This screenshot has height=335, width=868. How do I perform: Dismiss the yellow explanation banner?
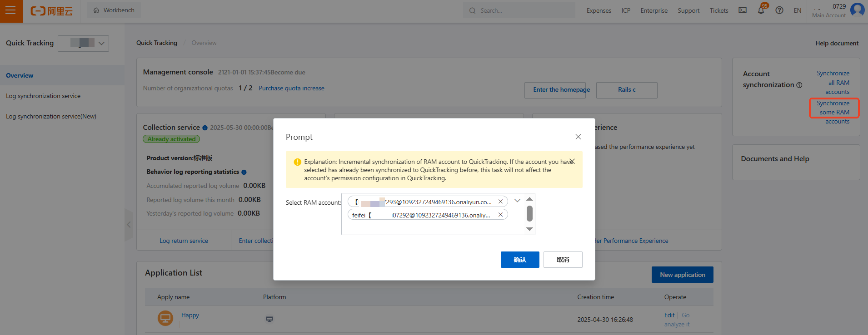point(572,161)
